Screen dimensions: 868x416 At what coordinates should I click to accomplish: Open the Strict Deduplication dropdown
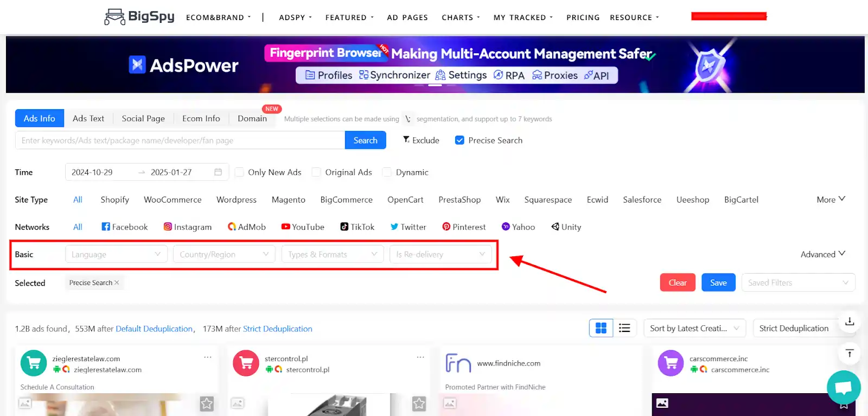click(x=794, y=328)
